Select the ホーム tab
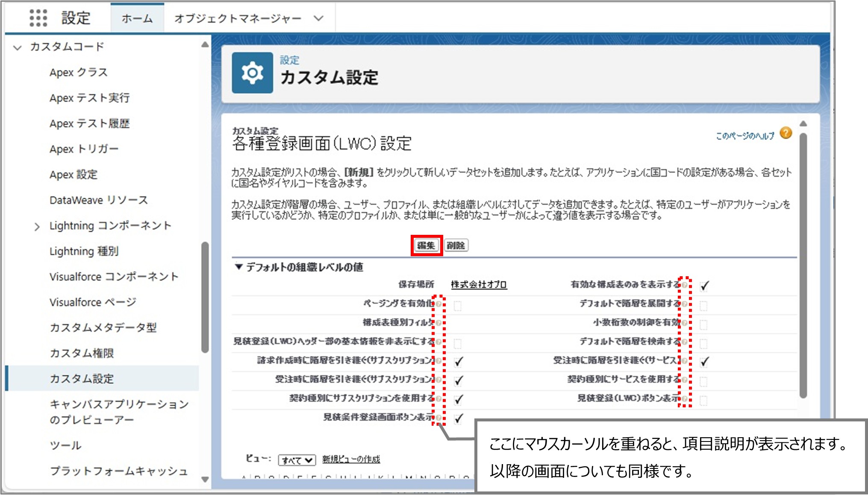 coord(136,18)
